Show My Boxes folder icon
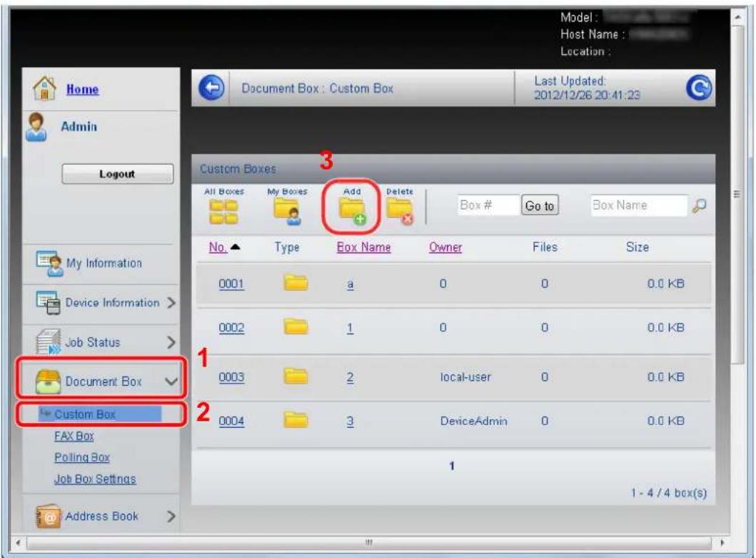756x558 pixels. click(288, 212)
